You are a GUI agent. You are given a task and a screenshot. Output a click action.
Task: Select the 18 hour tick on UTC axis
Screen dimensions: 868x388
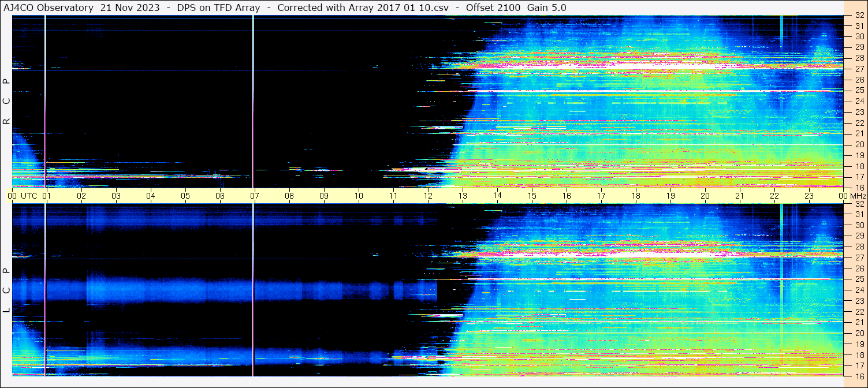(x=636, y=196)
